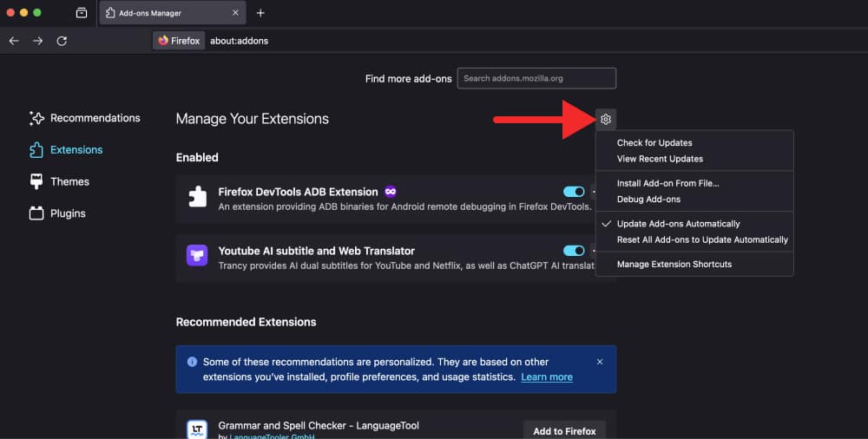Open the Themes category
Image resolution: width=868 pixels, height=439 pixels.
[60, 181]
